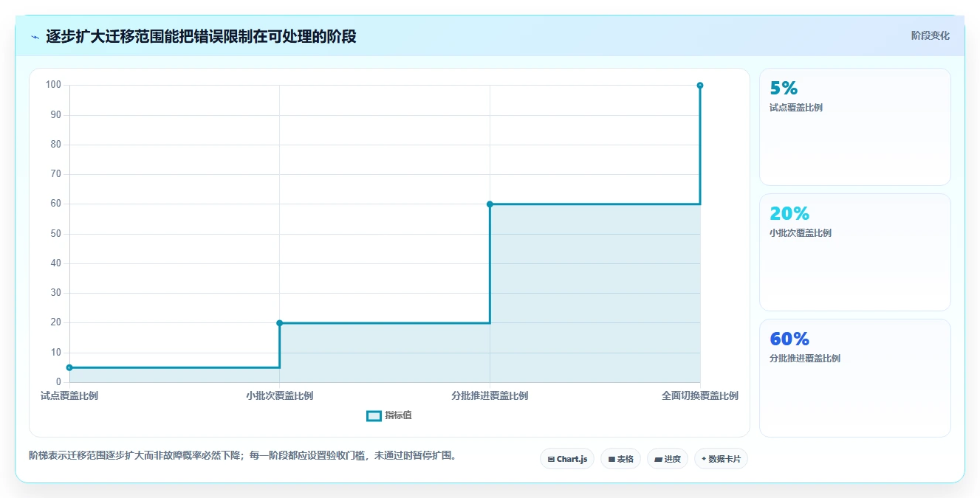The image size is (980, 498).
Task: Click the y-axis tick label 50
Action: [x=56, y=234]
